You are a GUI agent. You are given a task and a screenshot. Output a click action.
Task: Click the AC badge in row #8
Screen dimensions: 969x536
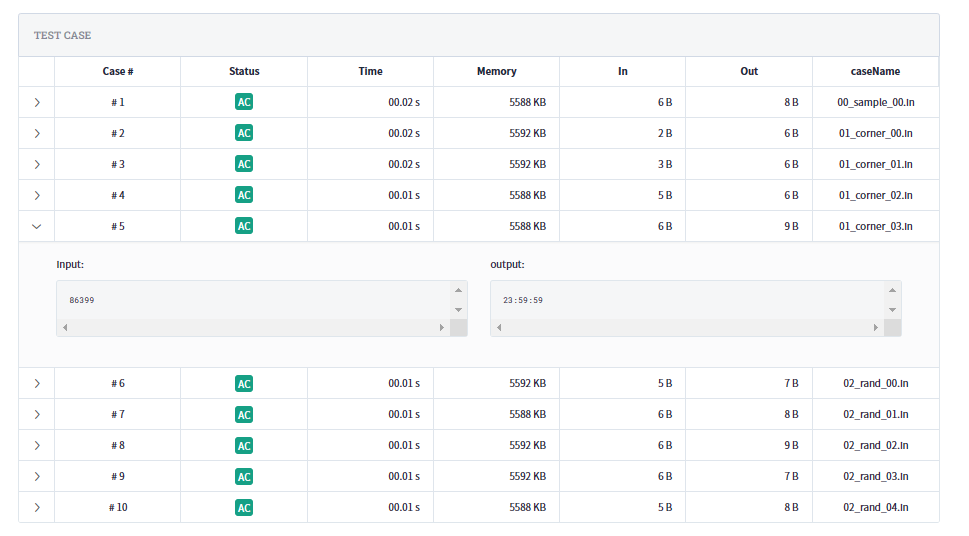(244, 445)
